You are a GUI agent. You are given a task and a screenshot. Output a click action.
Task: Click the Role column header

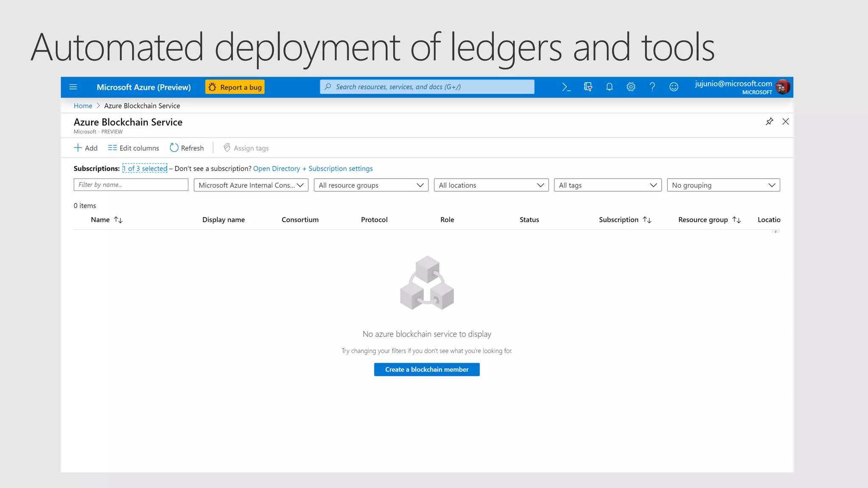[x=447, y=219]
